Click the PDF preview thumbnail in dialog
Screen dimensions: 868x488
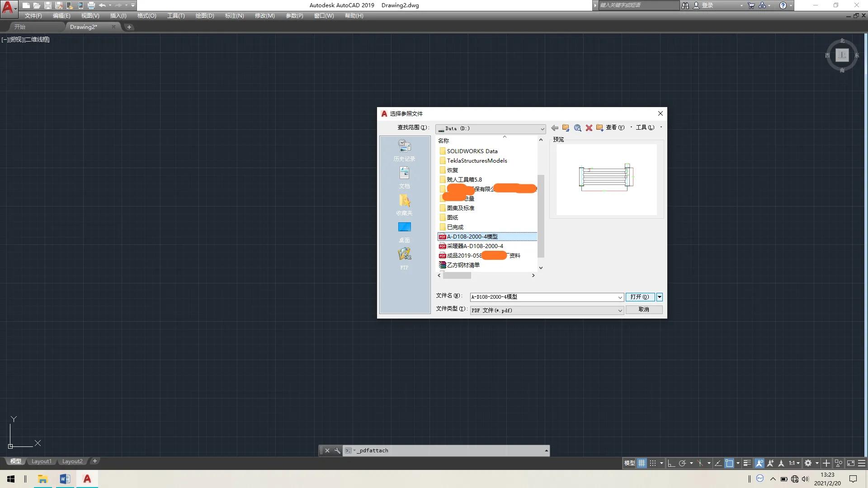point(606,179)
